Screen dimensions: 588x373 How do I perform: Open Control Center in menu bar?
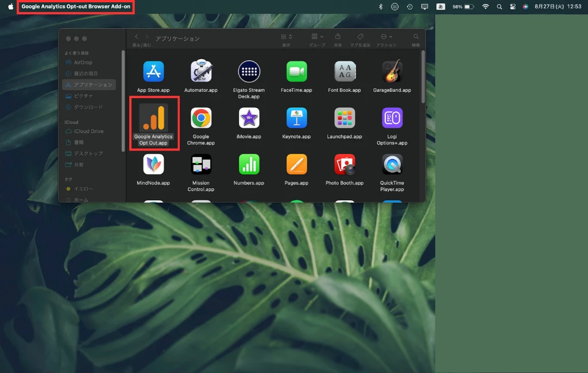[513, 6]
